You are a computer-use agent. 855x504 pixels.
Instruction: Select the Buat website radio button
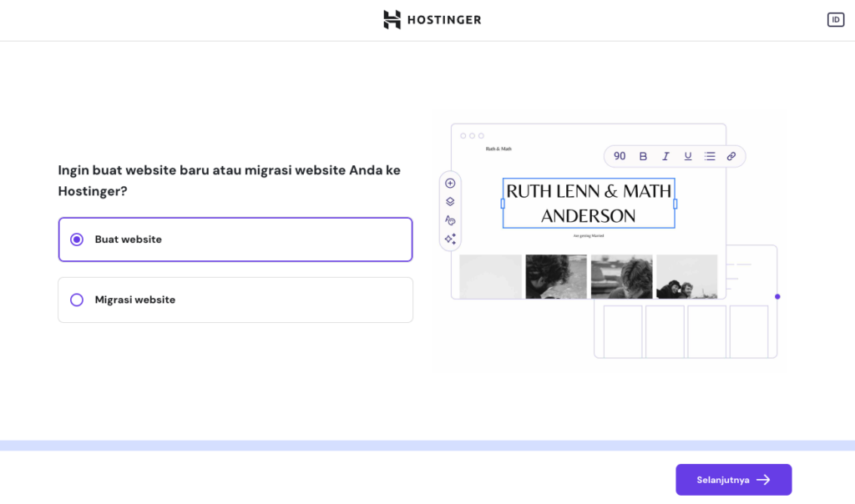77,239
